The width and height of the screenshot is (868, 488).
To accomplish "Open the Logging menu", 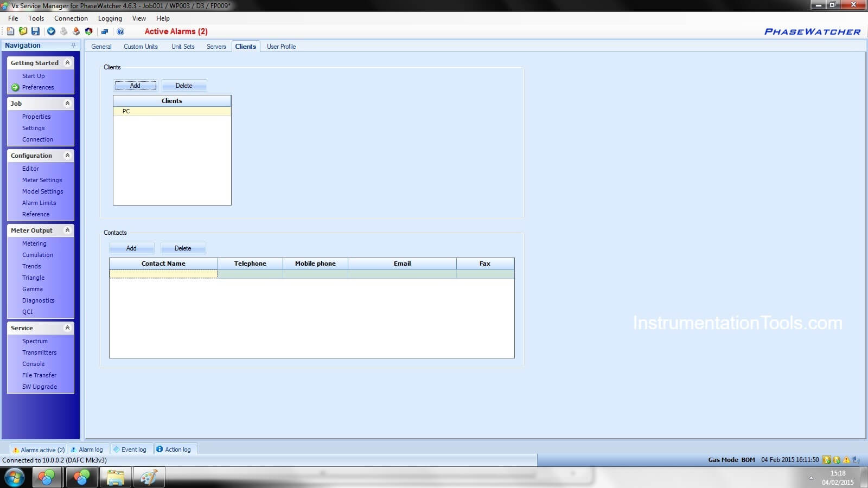I will [x=110, y=18].
